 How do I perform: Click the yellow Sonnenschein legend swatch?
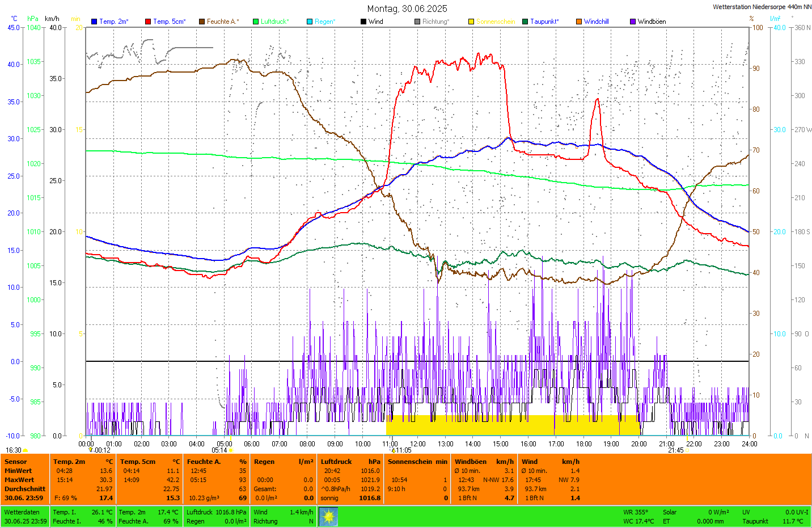coord(471,22)
